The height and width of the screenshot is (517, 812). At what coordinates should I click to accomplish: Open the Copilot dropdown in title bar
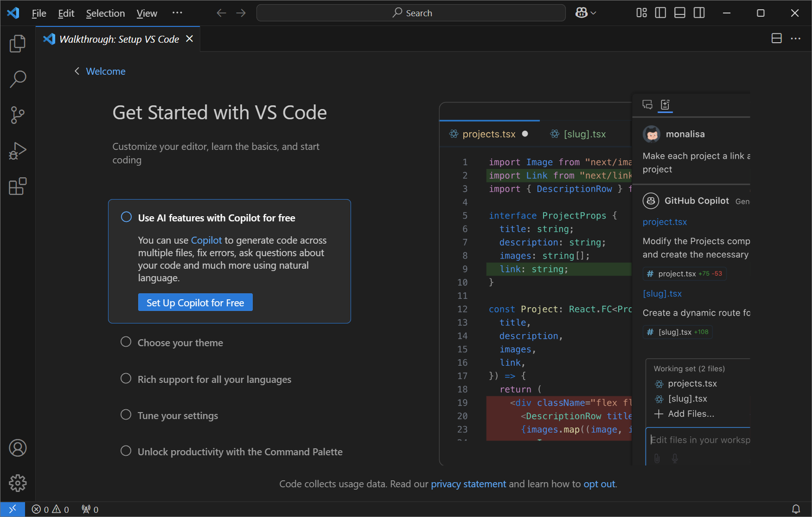[x=585, y=13]
